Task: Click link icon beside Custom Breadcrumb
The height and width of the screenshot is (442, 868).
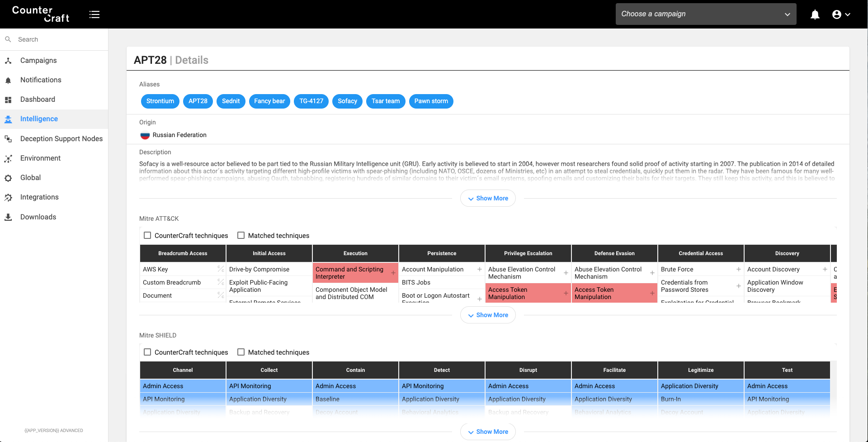Action: (x=221, y=282)
